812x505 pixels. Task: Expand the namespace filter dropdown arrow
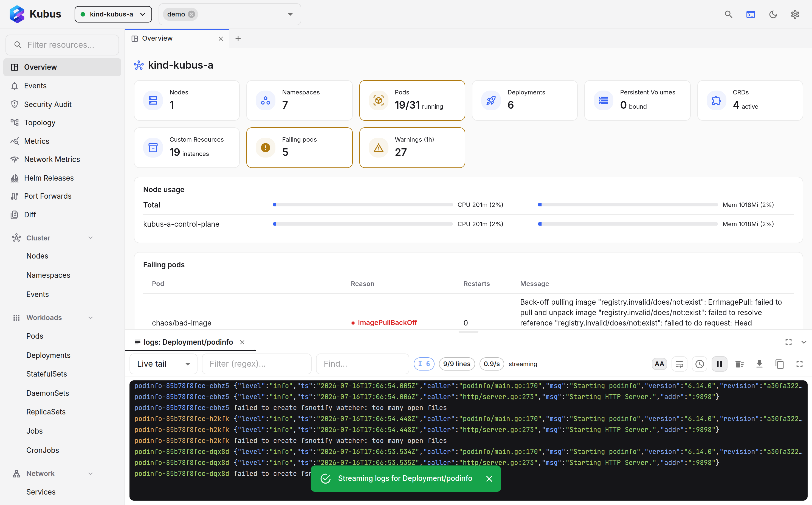click(x=290, y=14)
